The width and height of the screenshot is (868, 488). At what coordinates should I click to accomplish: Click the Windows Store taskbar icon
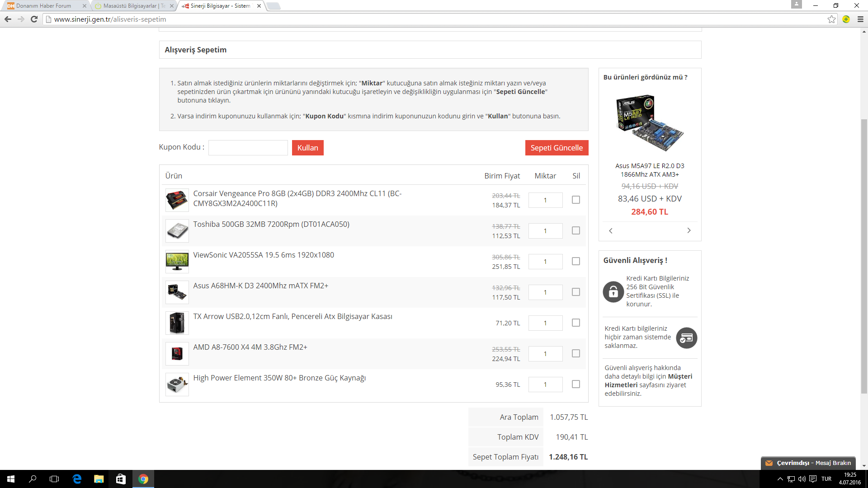(121, 479)
